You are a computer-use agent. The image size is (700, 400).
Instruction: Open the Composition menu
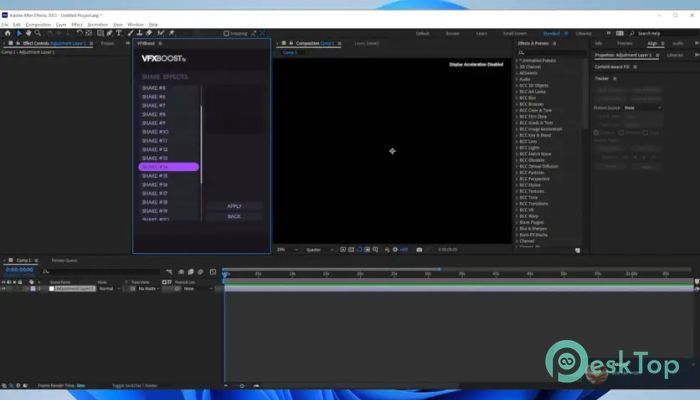coord(38,25)
